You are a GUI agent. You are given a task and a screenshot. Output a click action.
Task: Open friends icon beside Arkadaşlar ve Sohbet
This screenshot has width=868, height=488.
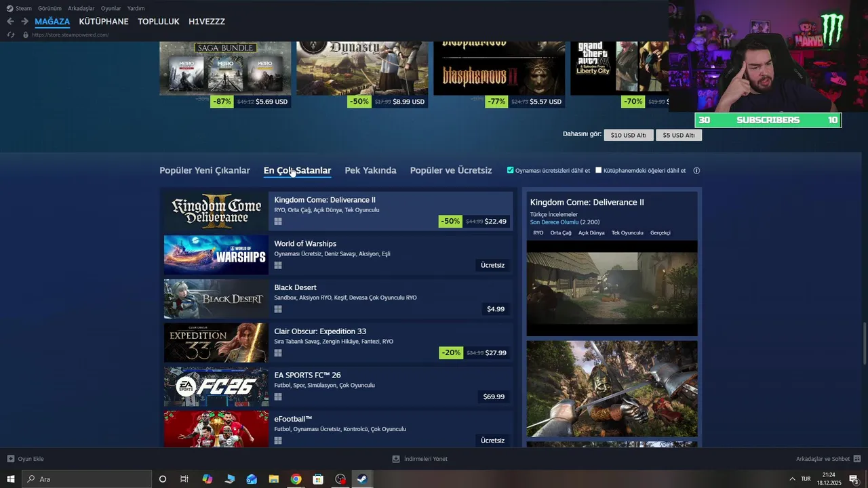click(857, 459)
